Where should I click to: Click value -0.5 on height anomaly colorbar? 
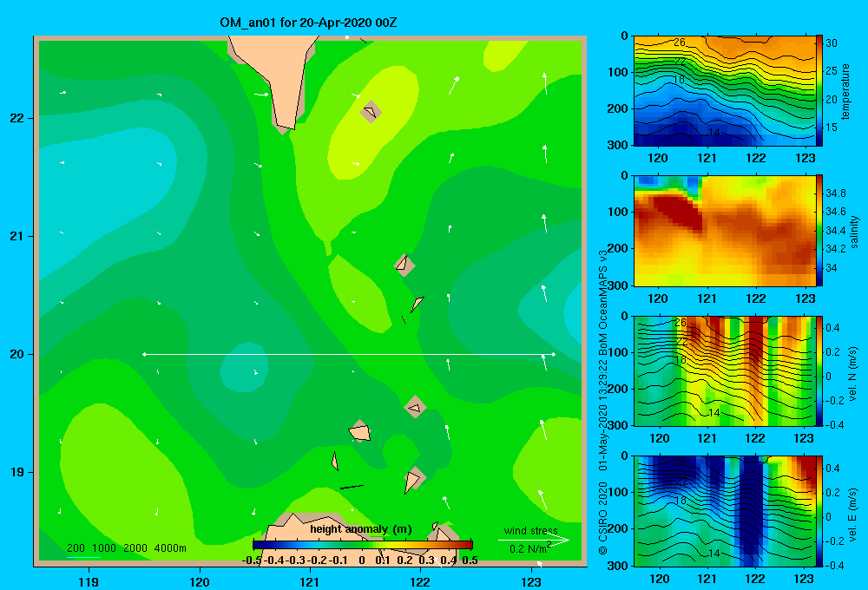pos(253,560)
